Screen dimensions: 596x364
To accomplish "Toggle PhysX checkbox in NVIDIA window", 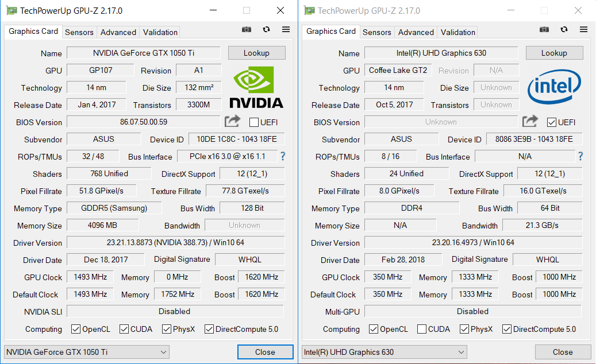I will point(167,329).
